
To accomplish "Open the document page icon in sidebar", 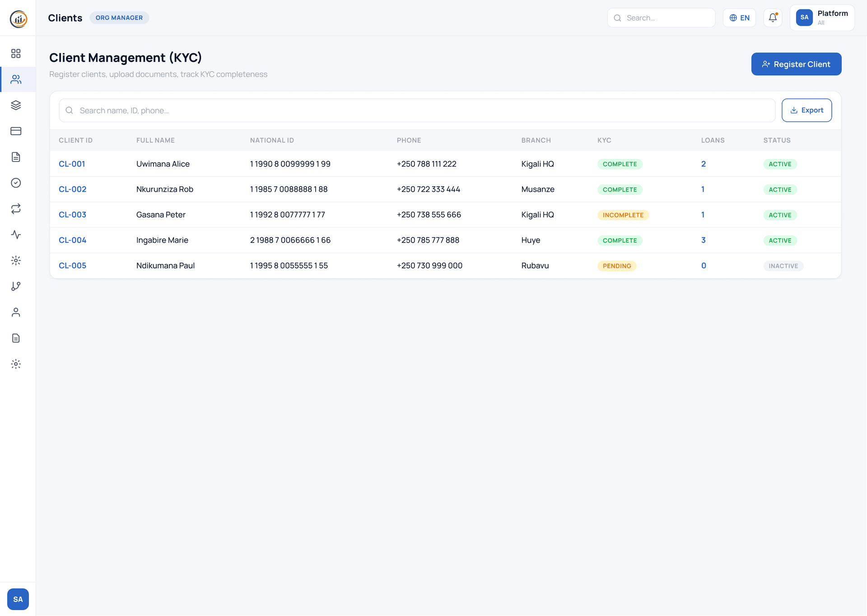I will coord(16,157).
